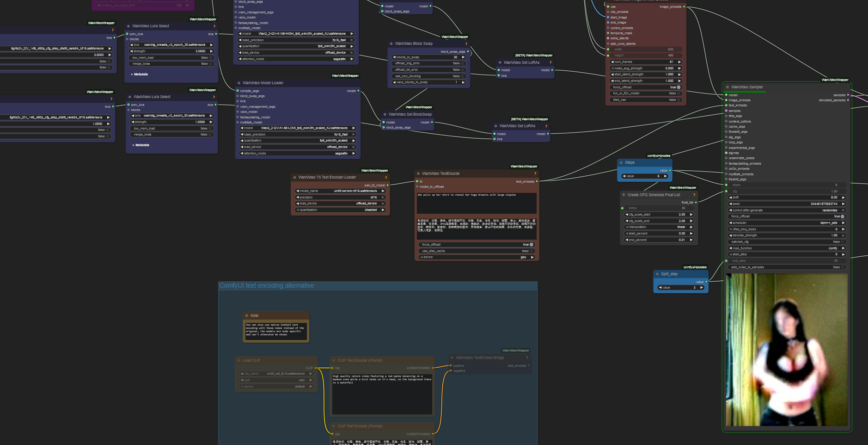
Task: Change control after generate from randomize
Action: click(x=787, y=210)
